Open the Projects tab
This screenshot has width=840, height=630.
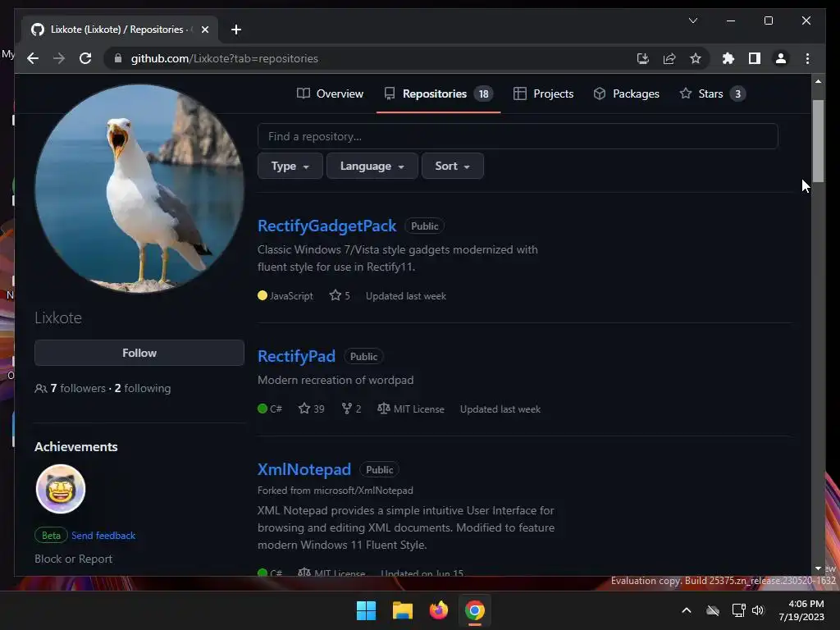tap(543, 94)
